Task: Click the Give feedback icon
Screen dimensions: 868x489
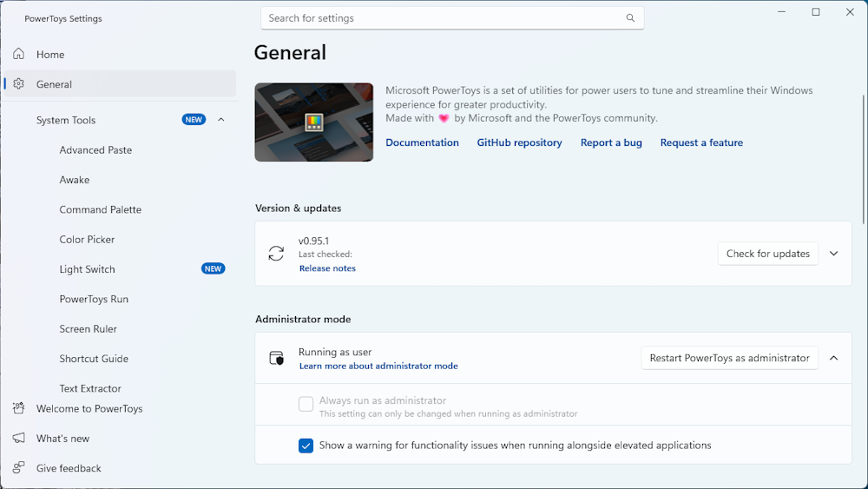Action: point(19,468)
